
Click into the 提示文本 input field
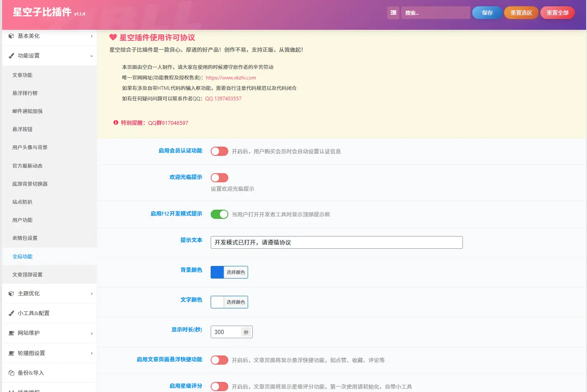336,242
